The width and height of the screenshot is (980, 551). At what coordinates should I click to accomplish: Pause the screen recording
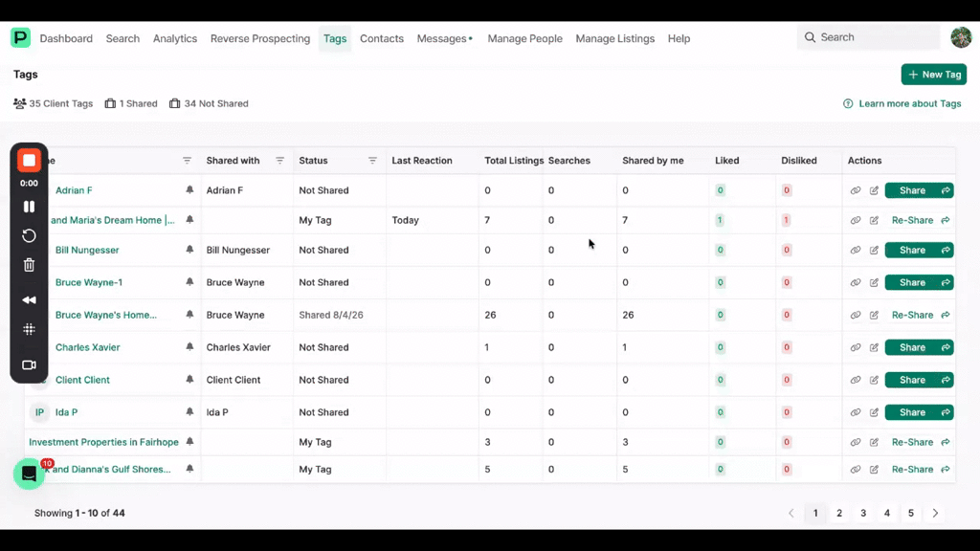pyautogui.click(x=29, y=207)
